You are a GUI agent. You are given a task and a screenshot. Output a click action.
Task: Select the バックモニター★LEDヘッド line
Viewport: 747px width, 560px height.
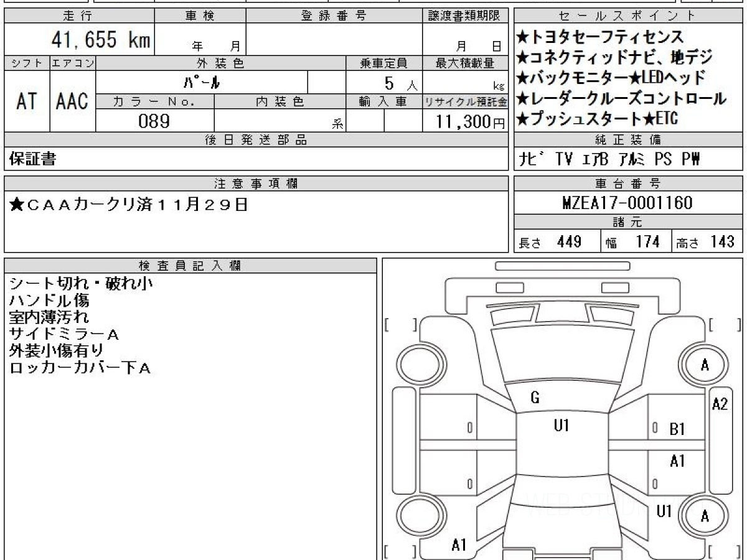click(x=611, y=78)
